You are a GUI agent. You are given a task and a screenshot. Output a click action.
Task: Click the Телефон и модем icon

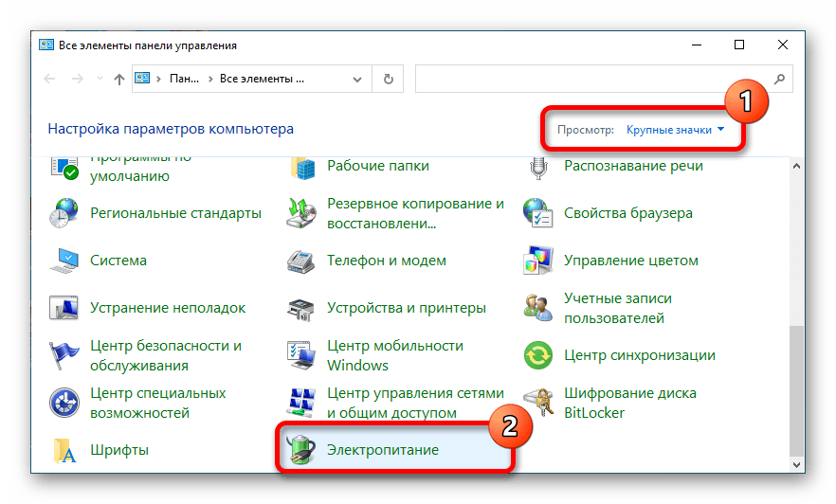300,261
